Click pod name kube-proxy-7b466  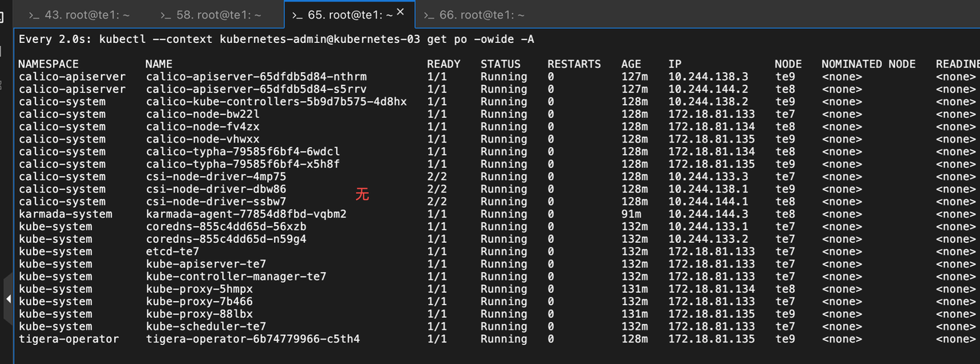(x=199, y=302)
